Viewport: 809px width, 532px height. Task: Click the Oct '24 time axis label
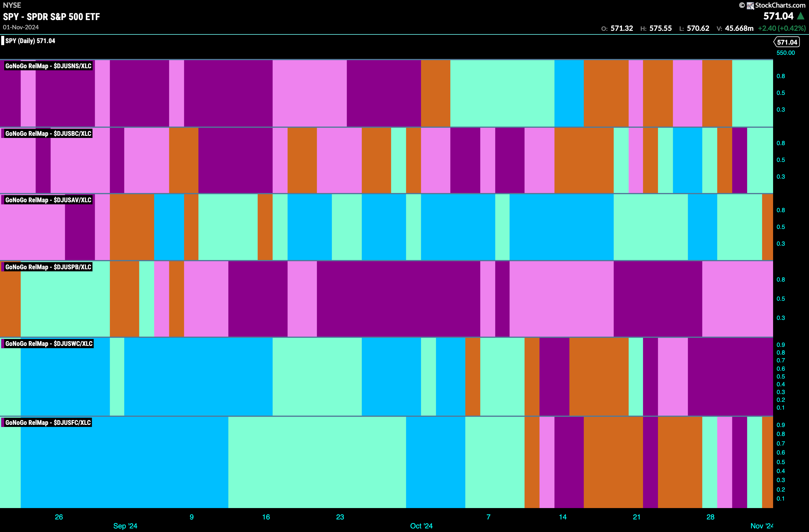(x=421, y=526)
